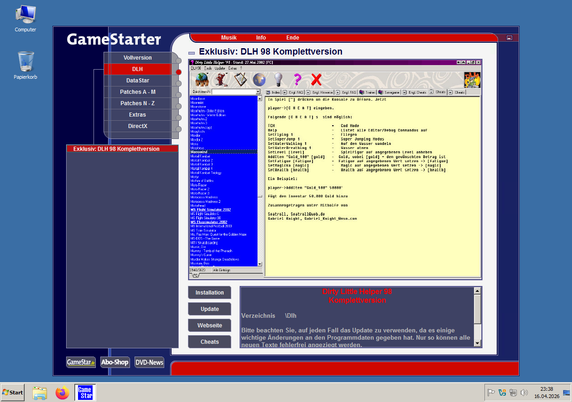The height and width of the screenshot is (402, 572).
Task: Click the description box scrollbar thumb
Action: pos(477,309)
